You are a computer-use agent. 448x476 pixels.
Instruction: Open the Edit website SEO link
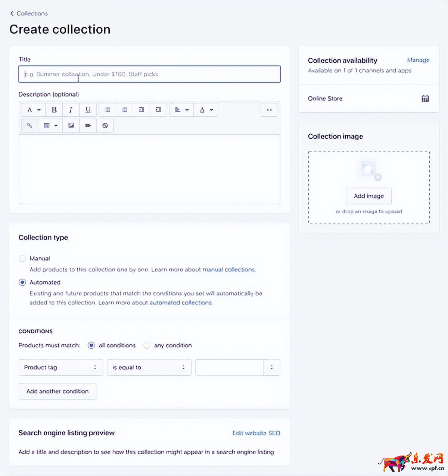click(256, 433)
